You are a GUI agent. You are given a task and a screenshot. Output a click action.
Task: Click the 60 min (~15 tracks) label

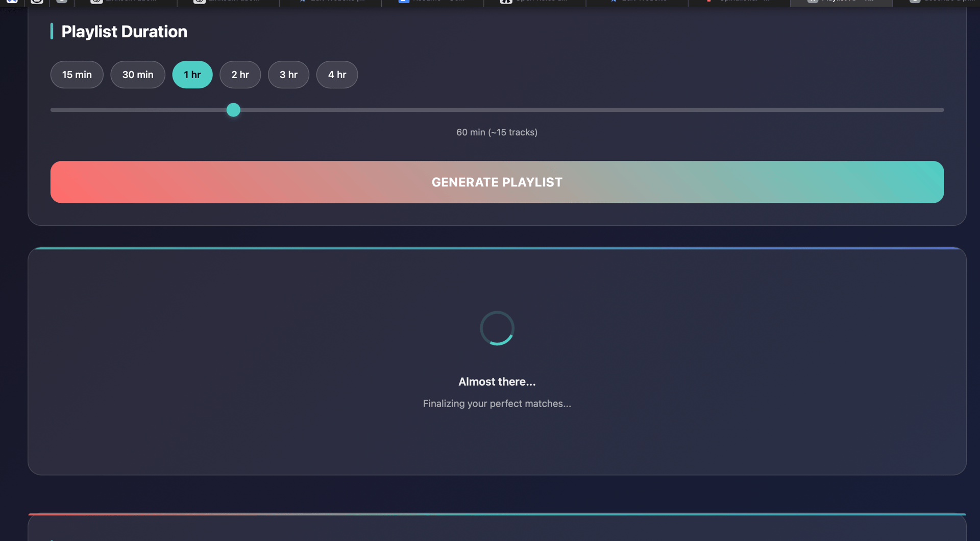tap(497, 132)
